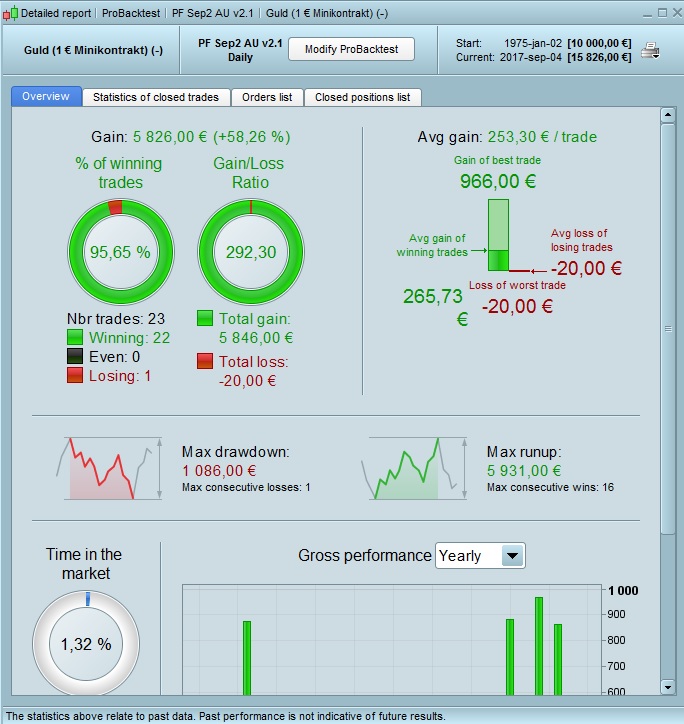Close the Detailed report window
The image size is (684, 724).
coord(677,12)
